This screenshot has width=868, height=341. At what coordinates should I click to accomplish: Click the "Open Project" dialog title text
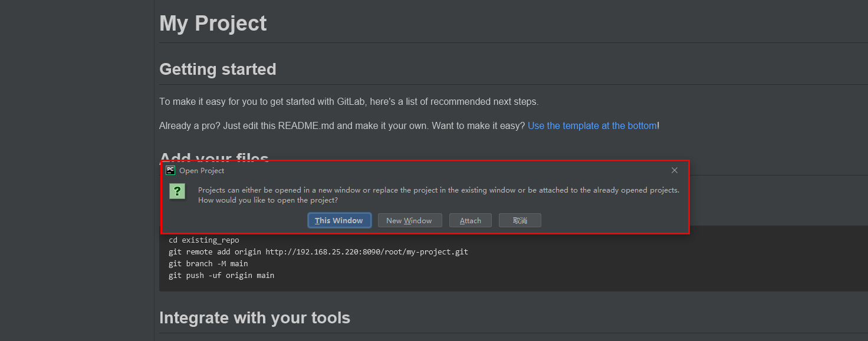[202, 171]
